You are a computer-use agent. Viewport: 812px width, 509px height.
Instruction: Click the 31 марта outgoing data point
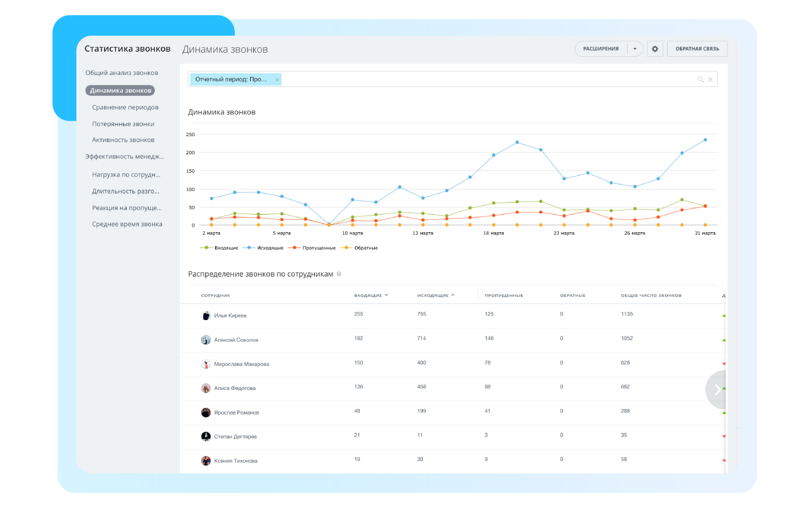pyautogui.click(x=705, y=140)
